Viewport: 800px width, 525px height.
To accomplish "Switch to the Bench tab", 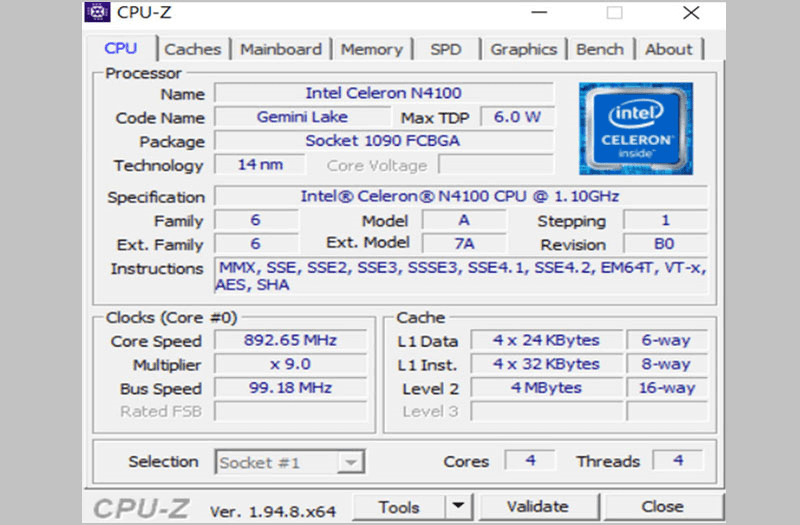I will point(600,49).
